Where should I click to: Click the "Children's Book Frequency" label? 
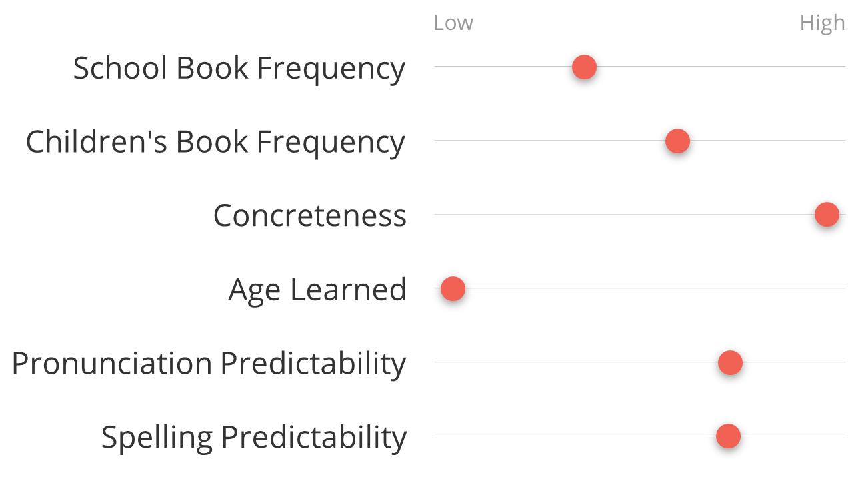pos(215,142)
